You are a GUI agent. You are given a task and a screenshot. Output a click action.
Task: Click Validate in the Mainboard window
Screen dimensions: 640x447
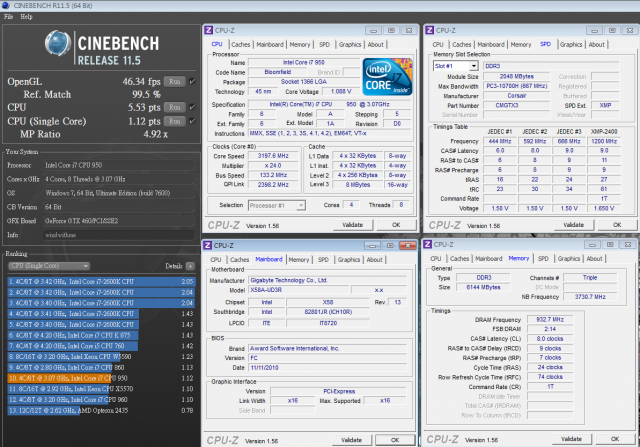point(351,440)
